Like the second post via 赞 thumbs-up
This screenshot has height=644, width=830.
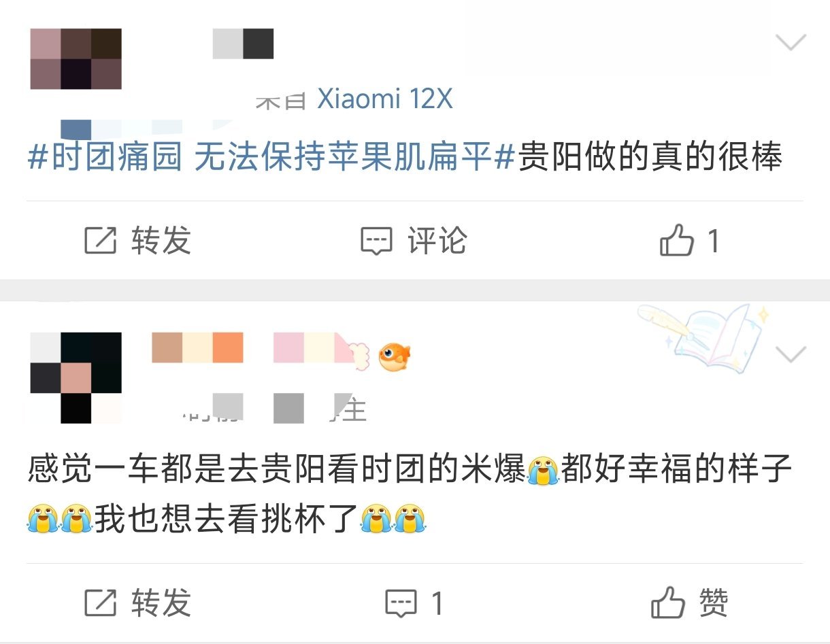coord(668,603)
